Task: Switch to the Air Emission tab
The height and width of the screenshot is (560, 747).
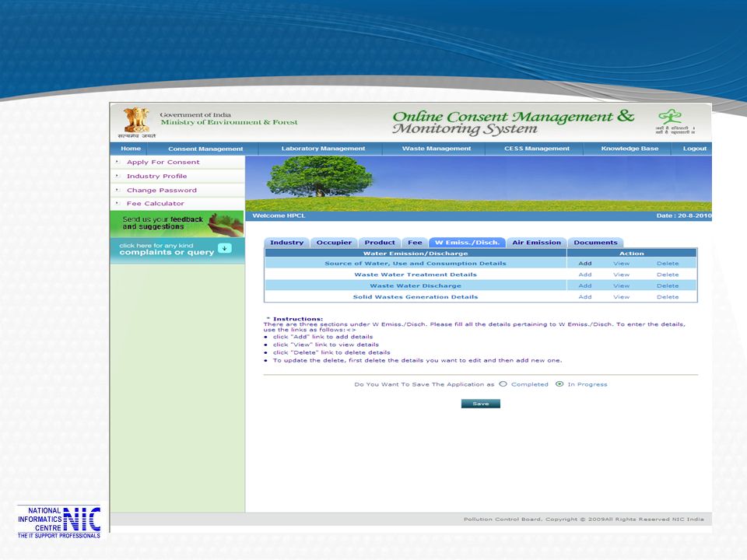Action: [536, 243]
